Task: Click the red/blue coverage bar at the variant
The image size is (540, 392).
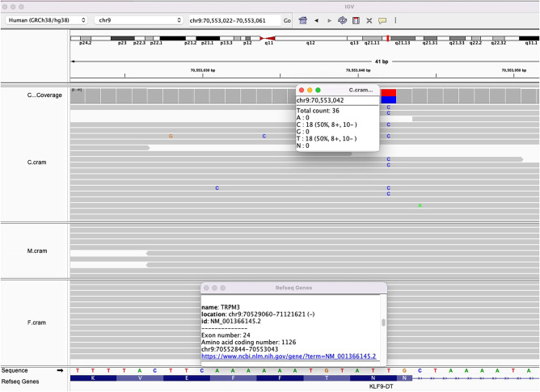Action: [389, 96]
